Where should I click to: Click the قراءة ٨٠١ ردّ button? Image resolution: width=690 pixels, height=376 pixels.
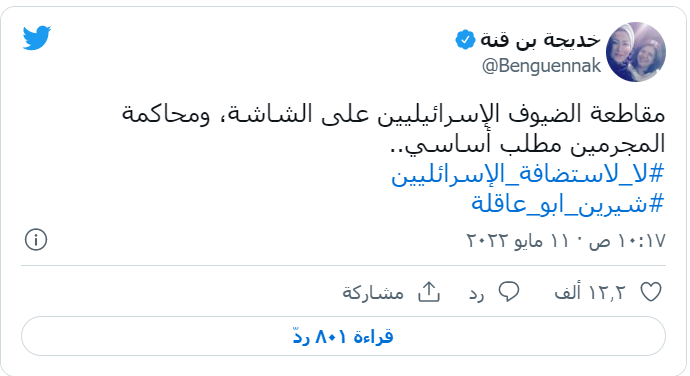tap(343, 336)
